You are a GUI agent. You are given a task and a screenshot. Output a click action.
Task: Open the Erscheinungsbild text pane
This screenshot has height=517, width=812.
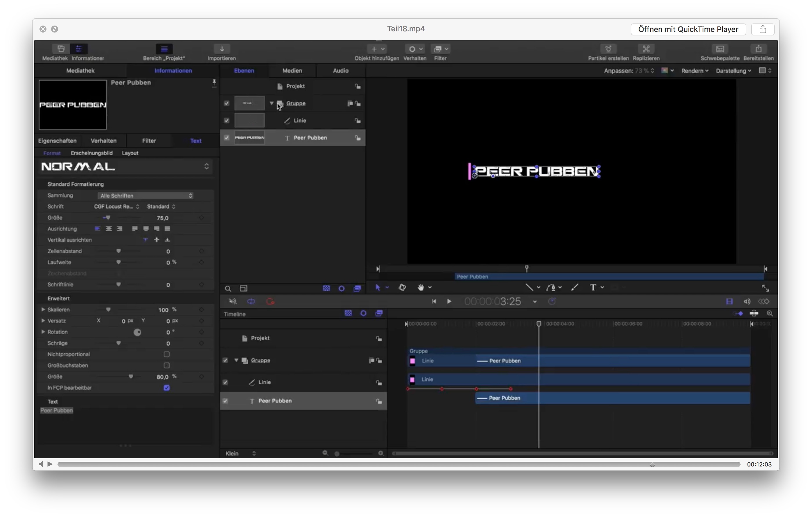pyautogui.click(x=91, y=153)
